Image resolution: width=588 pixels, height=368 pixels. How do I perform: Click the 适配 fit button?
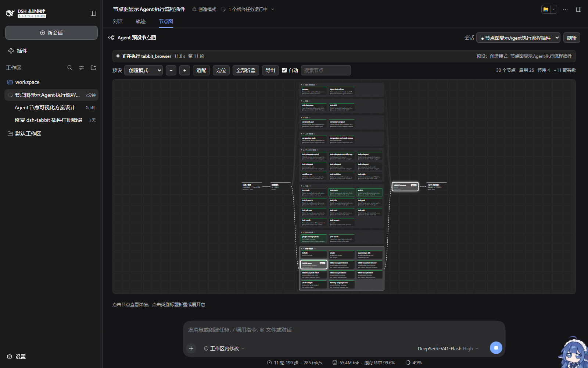click(201, 70)
